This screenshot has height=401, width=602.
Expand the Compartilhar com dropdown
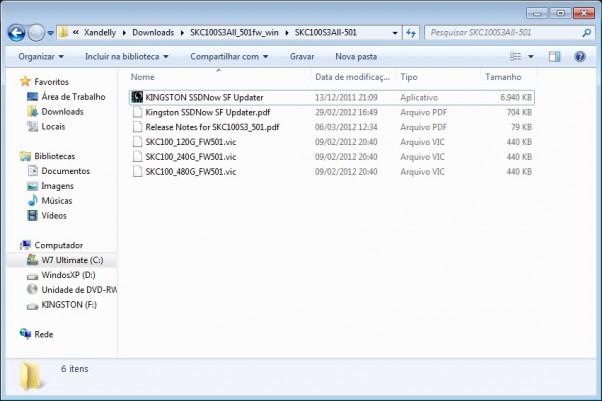[229, 57]
